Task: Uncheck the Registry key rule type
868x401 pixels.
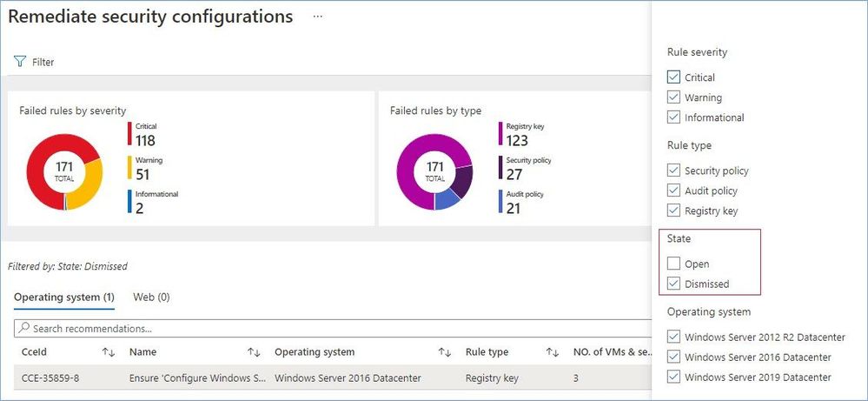Action: pyautogui.click(x=673, y=211)
